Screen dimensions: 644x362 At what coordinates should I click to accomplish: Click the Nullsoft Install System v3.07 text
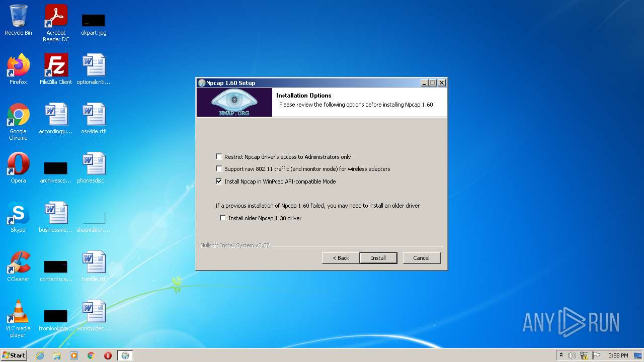click(234, 245)
